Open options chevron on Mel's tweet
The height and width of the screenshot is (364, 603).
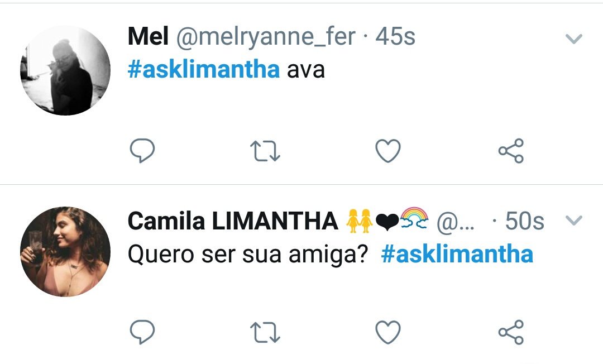click(574, 39)
